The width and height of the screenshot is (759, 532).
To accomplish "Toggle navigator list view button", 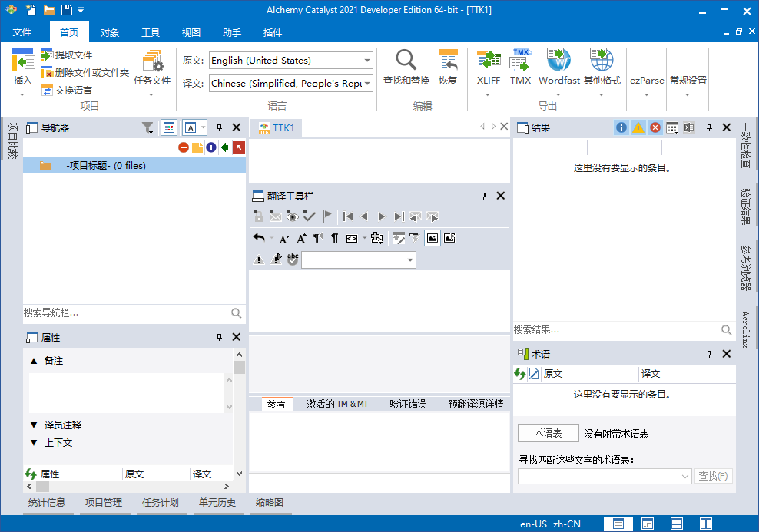I will (169, 127).
